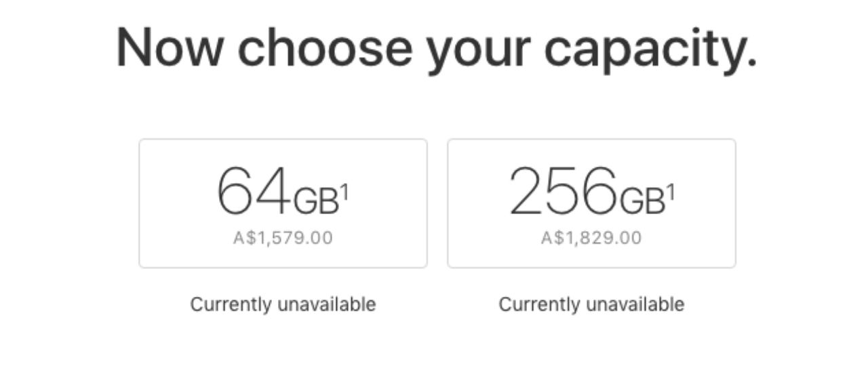Click the 'GB' unit in the 256GB card

642,201
